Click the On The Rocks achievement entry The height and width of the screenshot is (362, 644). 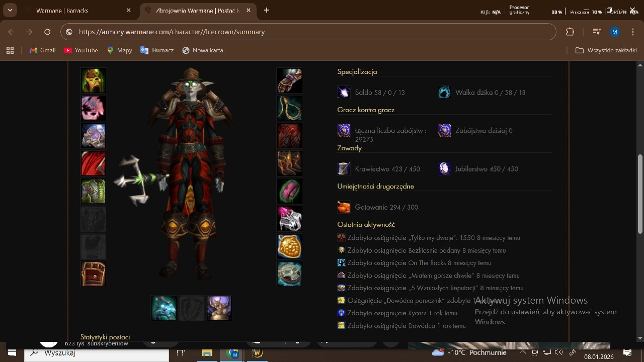pos(414,263)
